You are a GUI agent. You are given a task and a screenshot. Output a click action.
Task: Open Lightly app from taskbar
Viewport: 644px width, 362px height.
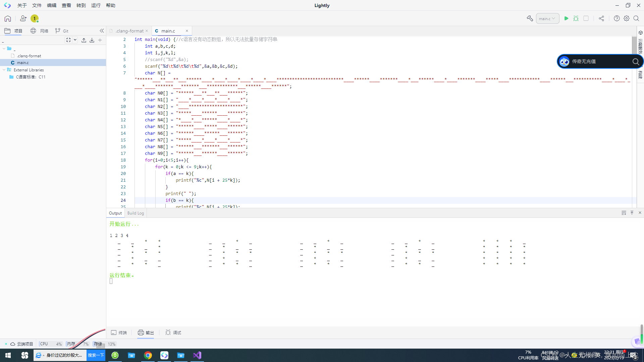(164, 355)
